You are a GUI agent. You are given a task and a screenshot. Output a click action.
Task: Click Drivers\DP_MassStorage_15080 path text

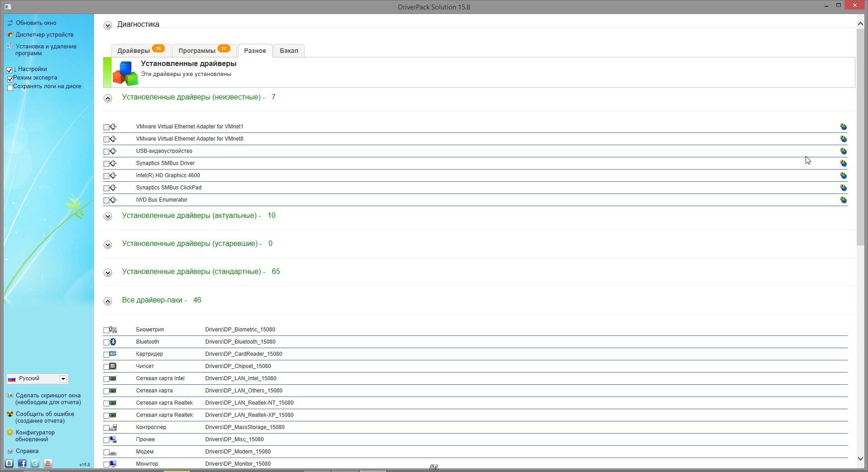245,427
